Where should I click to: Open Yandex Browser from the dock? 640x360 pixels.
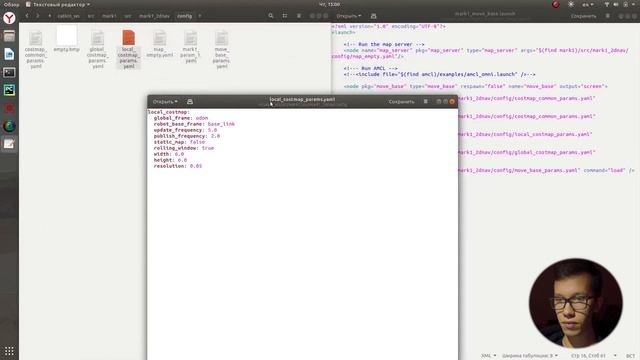pos(9,18)
